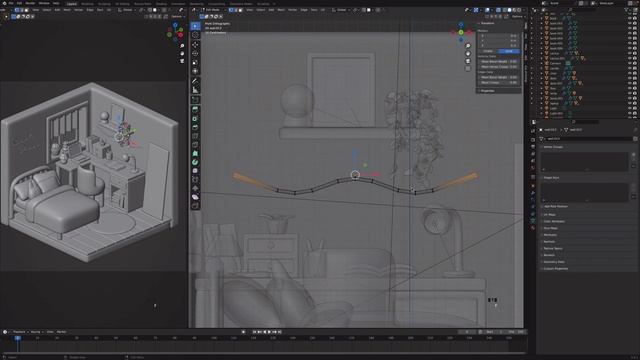640x360 pixels.
Task: Toggle camera view in main viewport
Action: [468, 61]
